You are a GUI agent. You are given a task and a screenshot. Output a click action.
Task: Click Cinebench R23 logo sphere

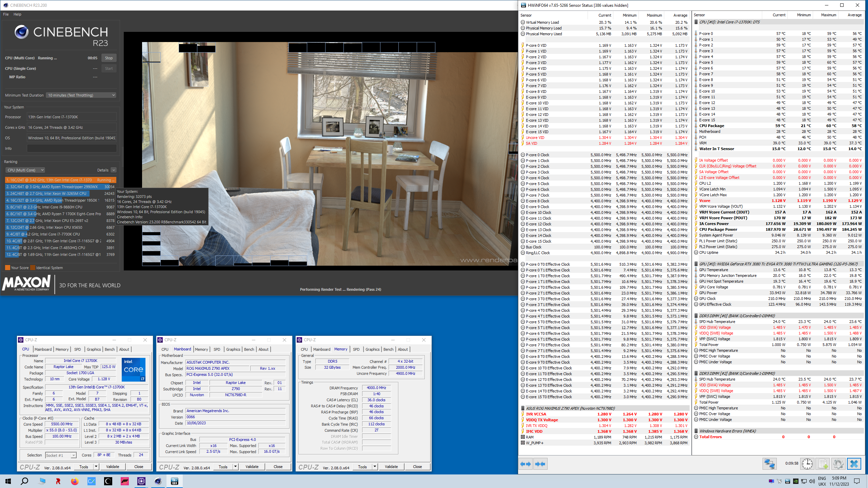21,32
